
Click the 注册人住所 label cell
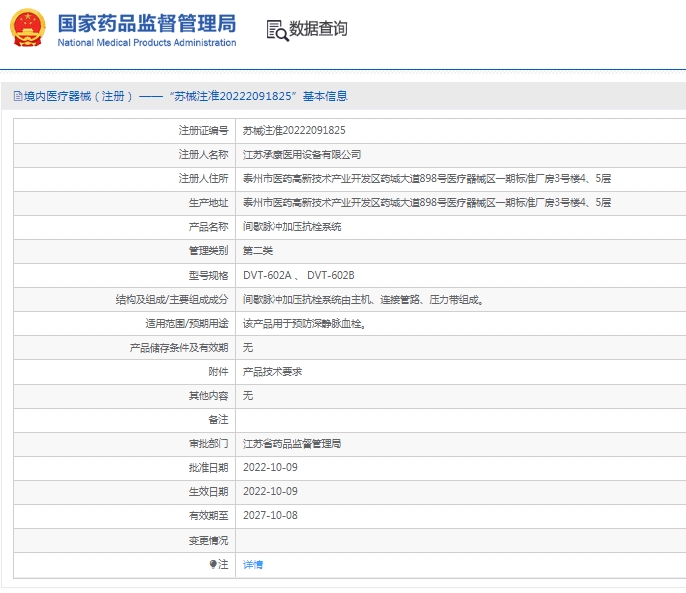click(x=125, y=179)
